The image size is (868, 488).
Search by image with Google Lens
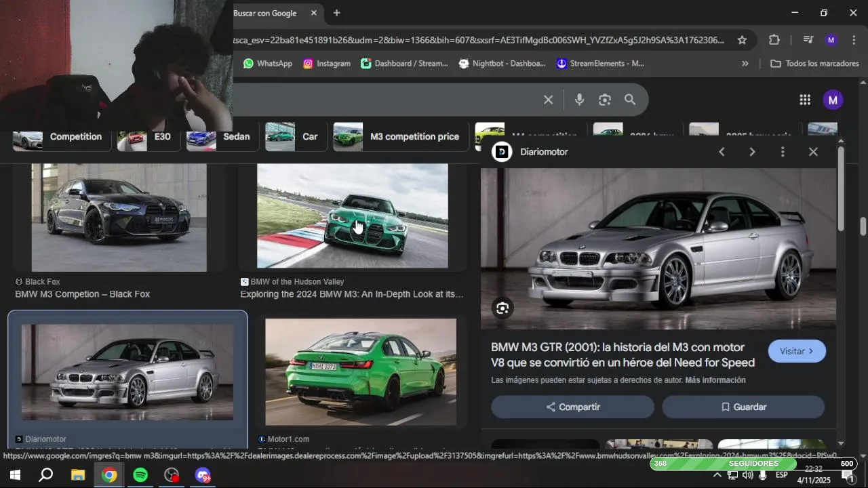tap(605, 100)
